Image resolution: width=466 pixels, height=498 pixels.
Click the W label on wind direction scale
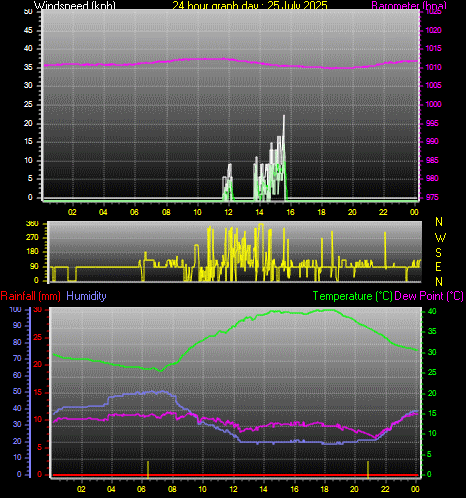[x=440, y=238]
